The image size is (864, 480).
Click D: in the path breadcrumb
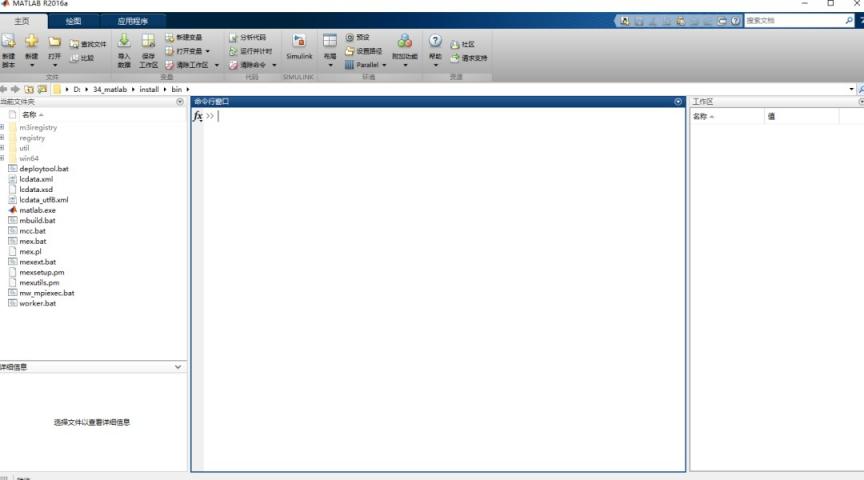pyautogui.click(x=77, y=89)
